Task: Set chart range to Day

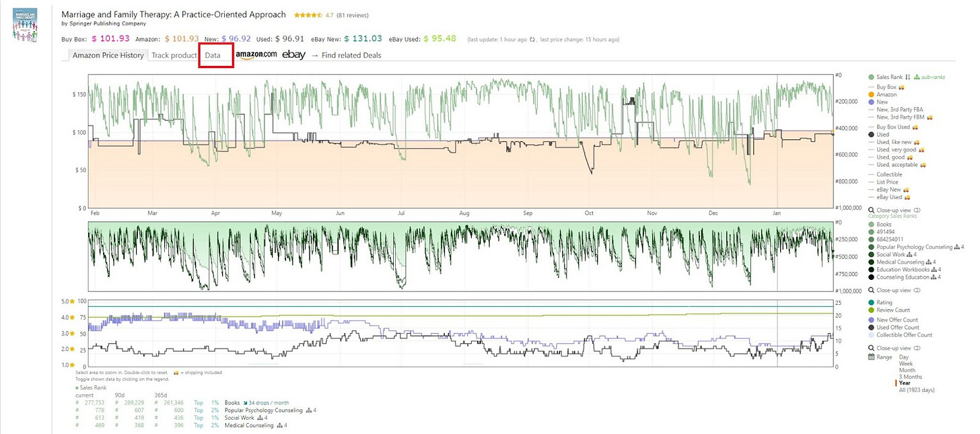Action: tap(904, 357)
